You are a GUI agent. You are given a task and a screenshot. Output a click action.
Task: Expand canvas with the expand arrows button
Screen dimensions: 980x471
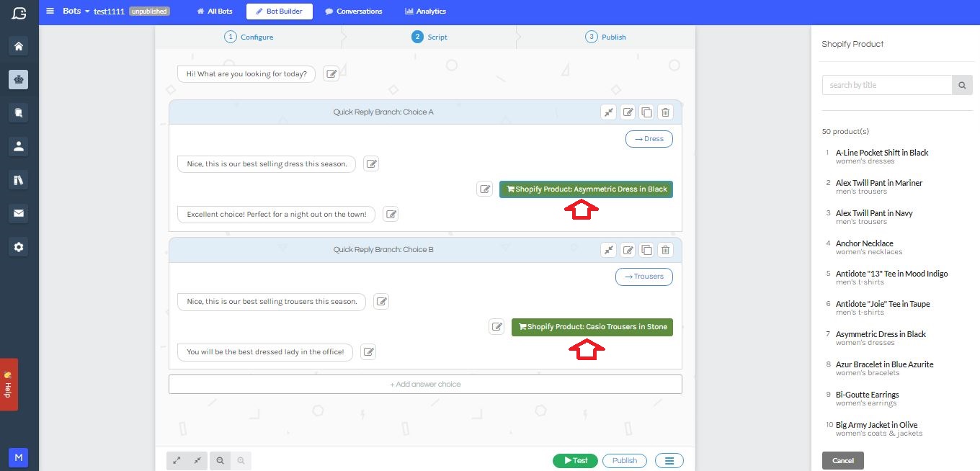[x=177, y=461]
